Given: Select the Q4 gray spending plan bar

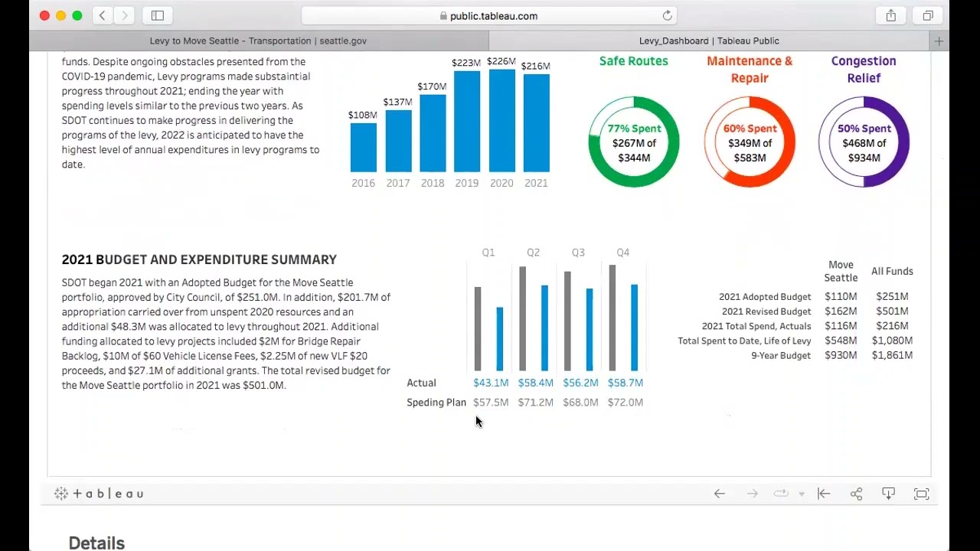Looking at the screenshot, I should tap(612, 318).
